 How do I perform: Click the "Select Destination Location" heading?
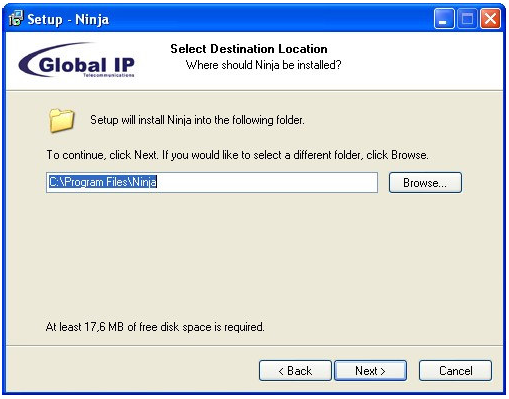click(x=249, y=49)
